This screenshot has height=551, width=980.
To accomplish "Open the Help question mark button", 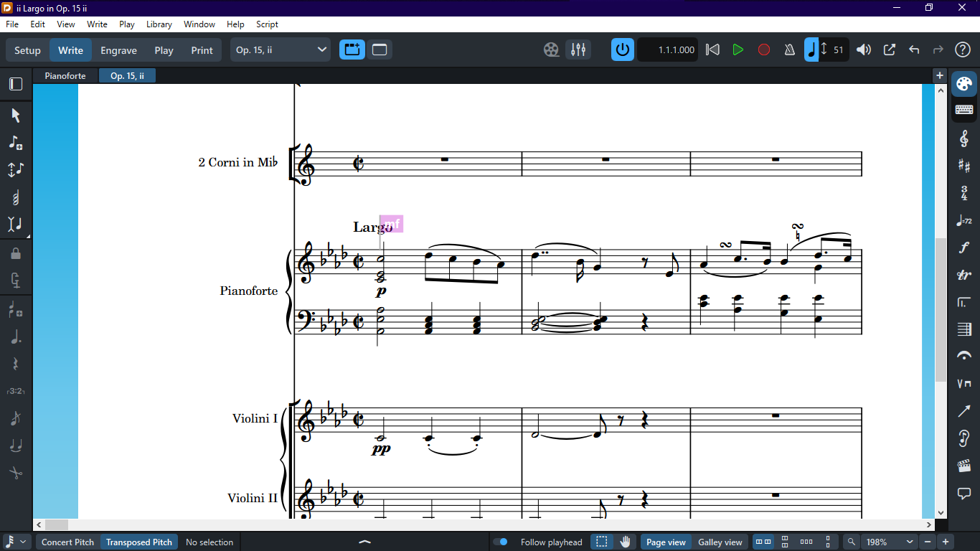I will [x=963, y=50].
